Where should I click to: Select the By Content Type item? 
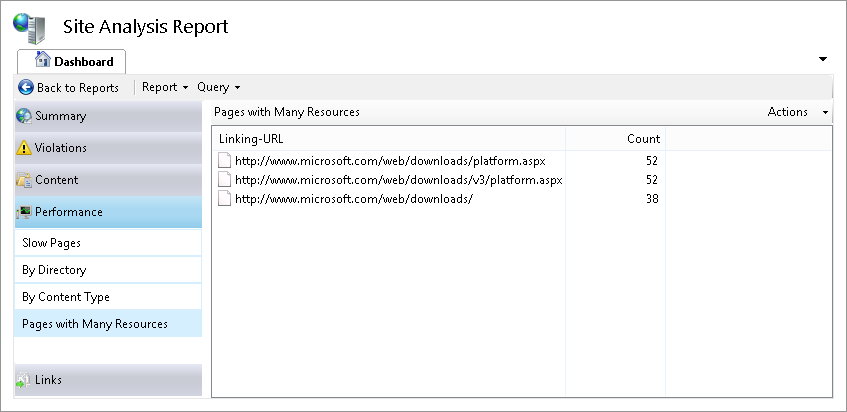(x=66, y=297)
